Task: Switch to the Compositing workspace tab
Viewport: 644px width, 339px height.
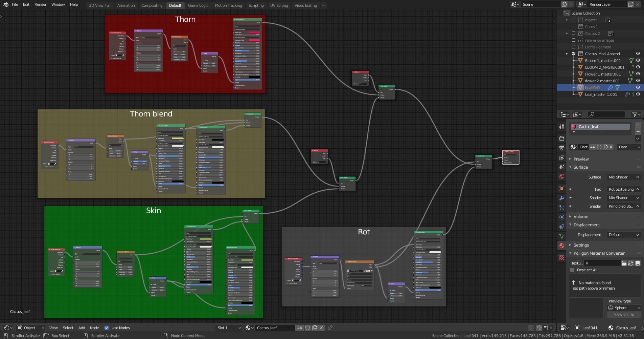Action: [x=152, y=5]
